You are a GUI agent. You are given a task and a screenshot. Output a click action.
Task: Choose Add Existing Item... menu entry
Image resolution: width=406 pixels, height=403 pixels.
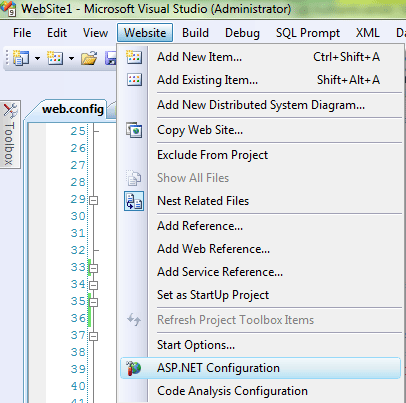click(261, 80)
